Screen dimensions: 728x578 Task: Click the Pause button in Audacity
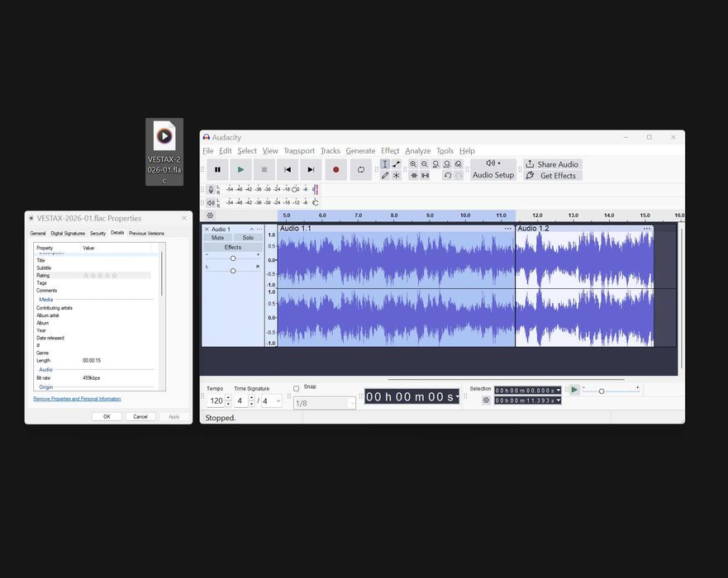pos(217,170)
